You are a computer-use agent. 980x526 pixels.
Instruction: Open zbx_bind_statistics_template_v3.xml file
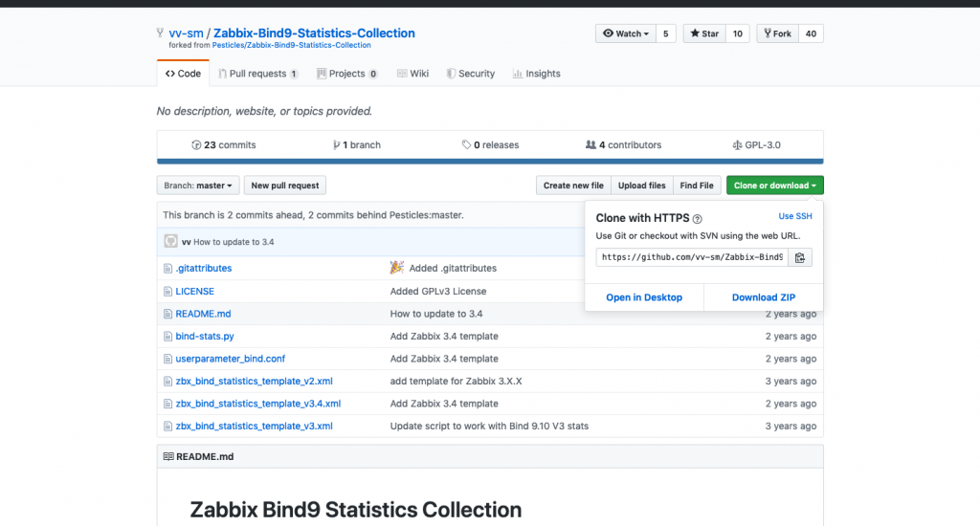pyautogui.click(x=254, y=426)
